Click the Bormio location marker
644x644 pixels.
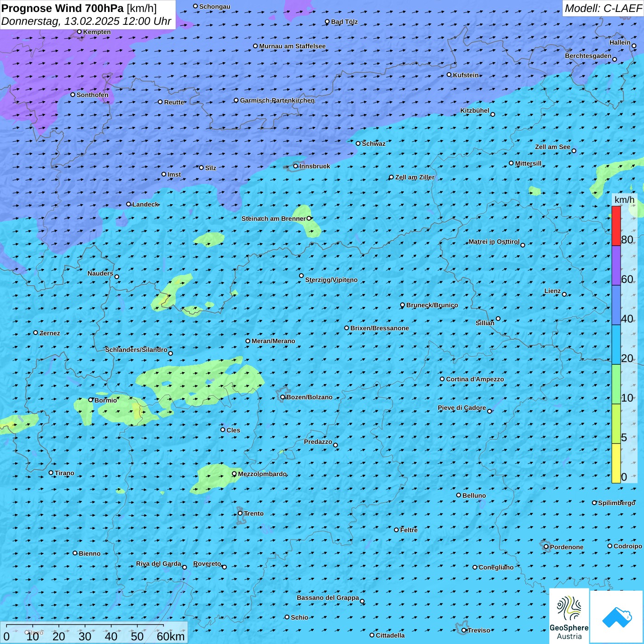pyautogui.click(x=91, y=400)
